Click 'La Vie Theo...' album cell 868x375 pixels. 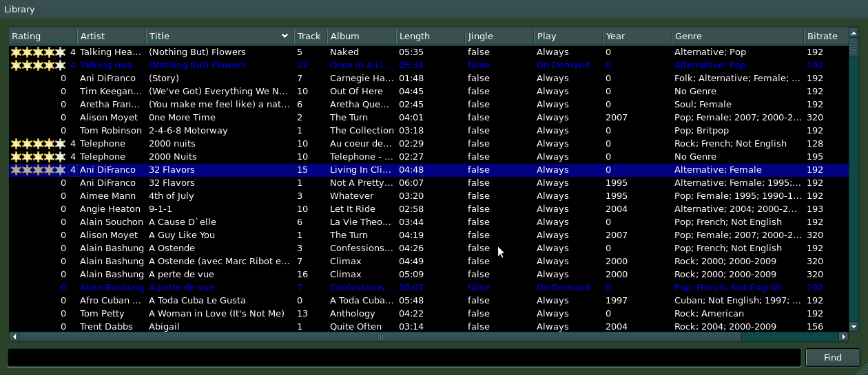click(x=362, y=222)
